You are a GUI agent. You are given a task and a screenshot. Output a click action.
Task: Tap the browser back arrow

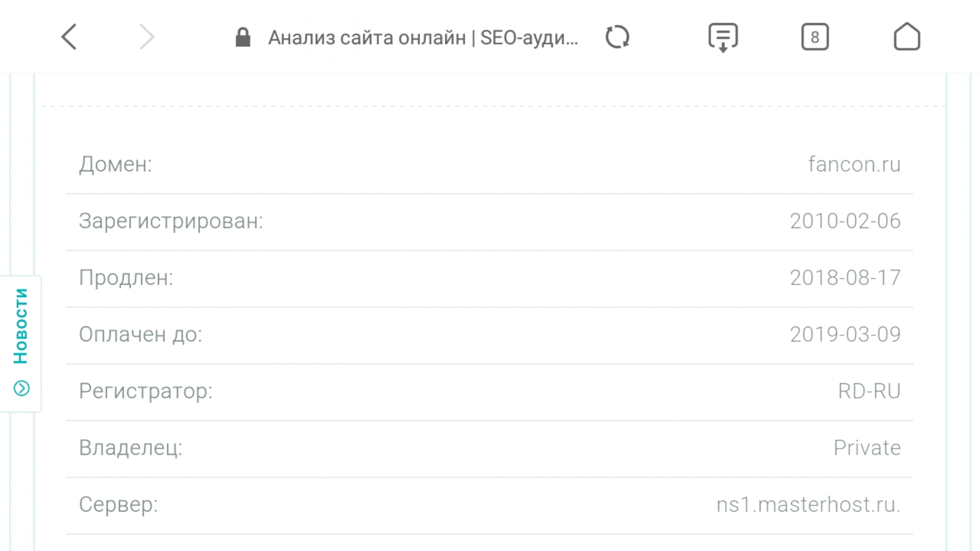point(69,37)
